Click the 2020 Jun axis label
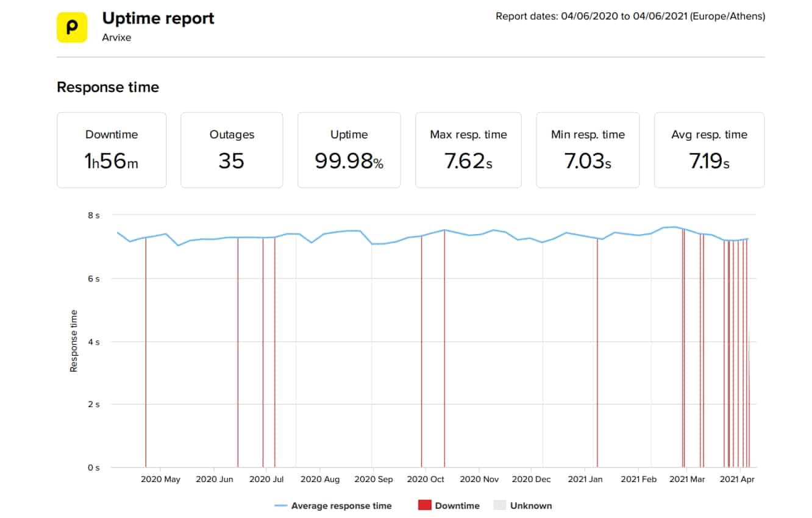 pos(215,480)
